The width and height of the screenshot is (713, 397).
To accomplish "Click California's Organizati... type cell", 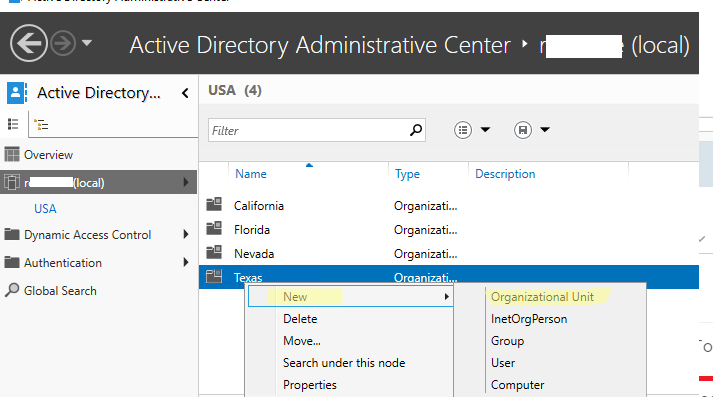I will (426, 206).
